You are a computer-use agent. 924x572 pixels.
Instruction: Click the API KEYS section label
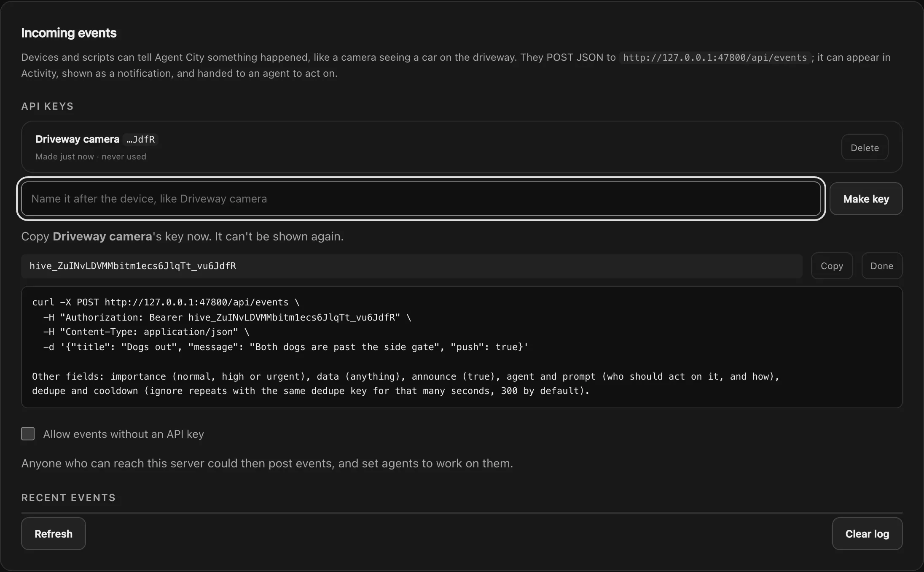pos(47,106)
